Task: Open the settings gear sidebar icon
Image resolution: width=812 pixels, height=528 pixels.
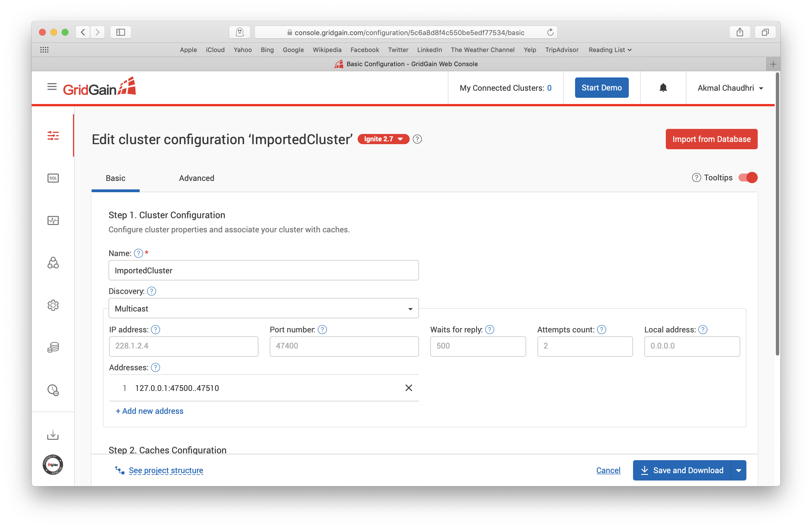Action: click(x=53, y=305)
